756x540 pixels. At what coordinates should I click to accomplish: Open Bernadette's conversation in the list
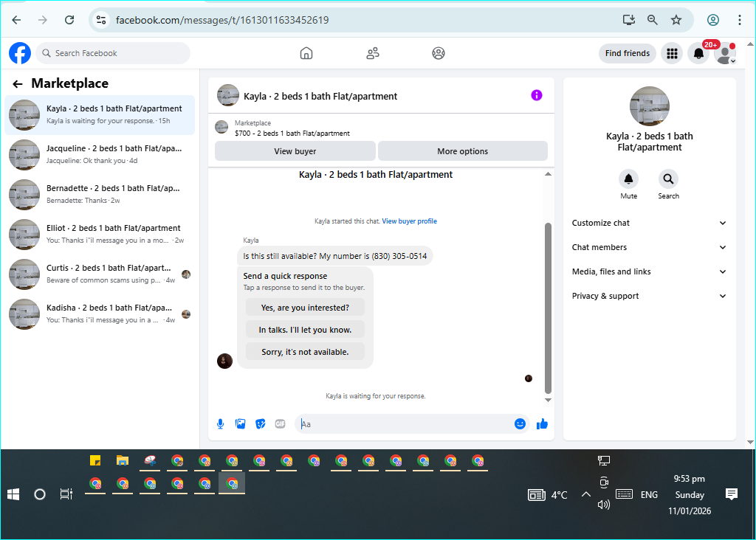click(100, 195)
